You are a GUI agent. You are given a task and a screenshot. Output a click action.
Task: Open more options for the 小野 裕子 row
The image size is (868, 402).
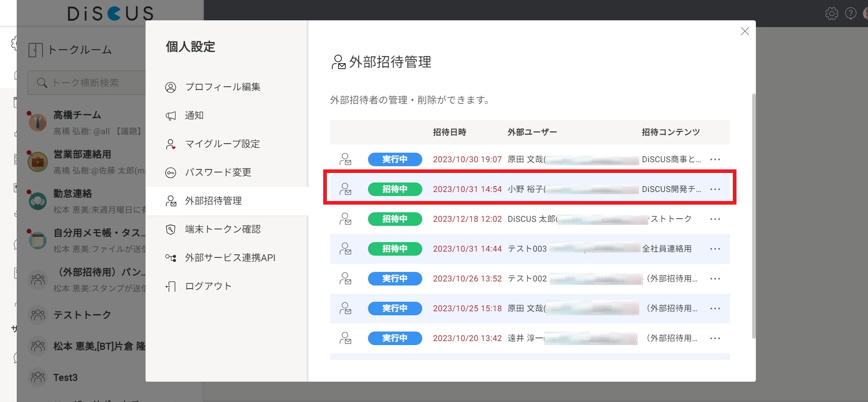point(715,189)
